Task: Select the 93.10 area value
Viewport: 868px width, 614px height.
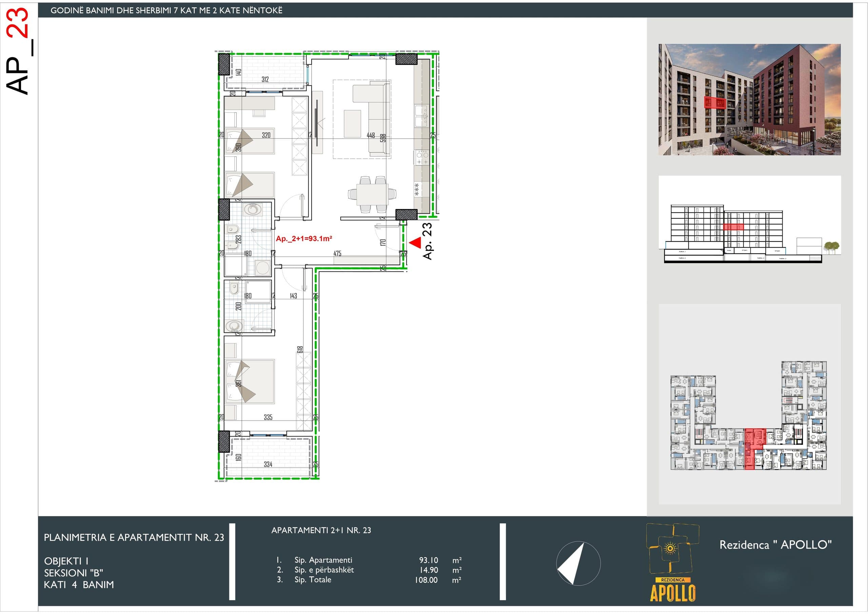Action: 428,560
